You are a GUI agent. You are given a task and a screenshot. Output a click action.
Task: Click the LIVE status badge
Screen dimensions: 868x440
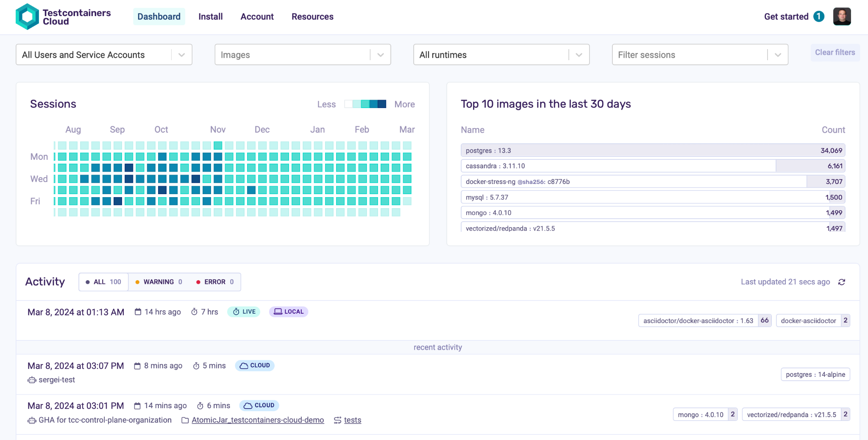coord(244,312)
